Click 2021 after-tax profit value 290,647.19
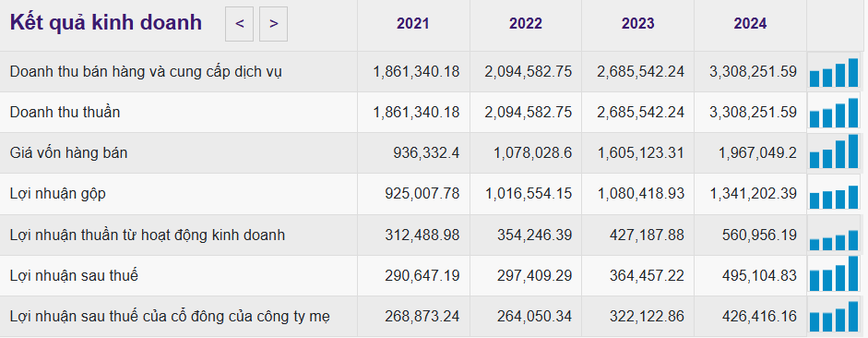The height and width of the screenshot is (338, 868). 422,275
